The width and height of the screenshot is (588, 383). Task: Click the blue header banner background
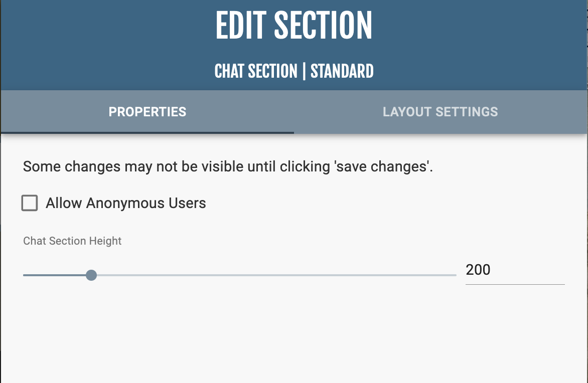coord(100,45)
